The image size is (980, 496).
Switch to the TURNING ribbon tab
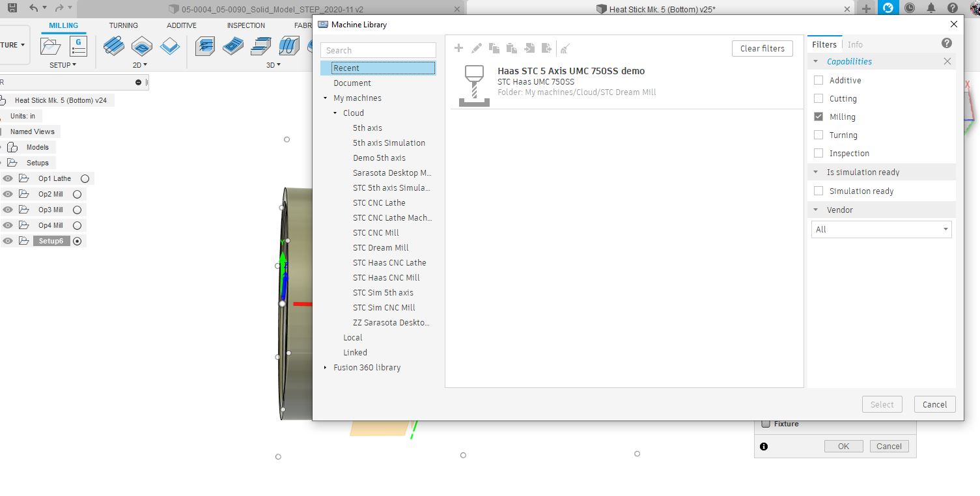124,25
